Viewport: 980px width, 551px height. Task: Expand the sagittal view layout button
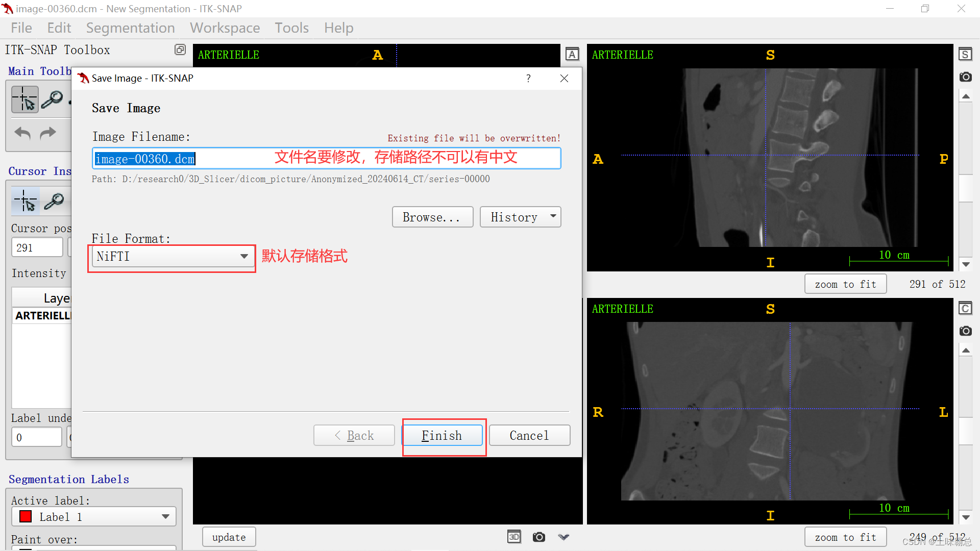[965, 54]
